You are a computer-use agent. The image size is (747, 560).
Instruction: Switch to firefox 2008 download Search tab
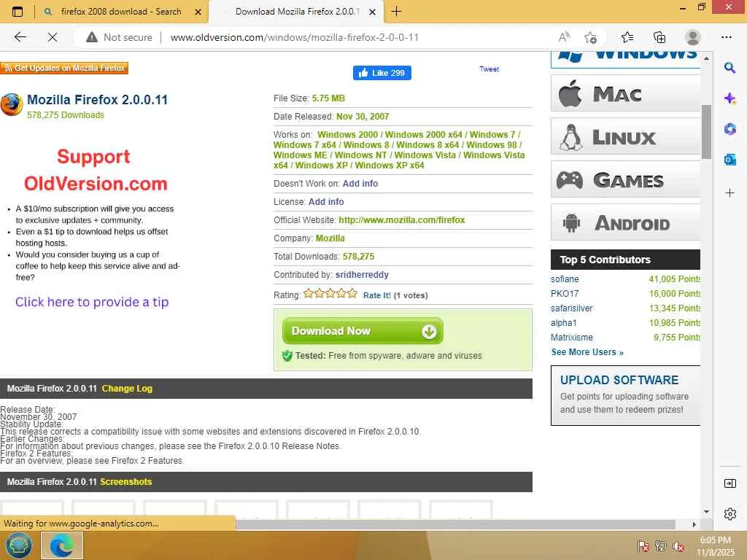121,12
